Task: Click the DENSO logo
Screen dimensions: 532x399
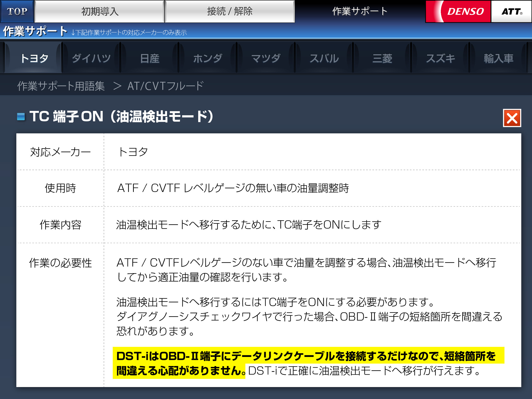Action: pos(458,11)
